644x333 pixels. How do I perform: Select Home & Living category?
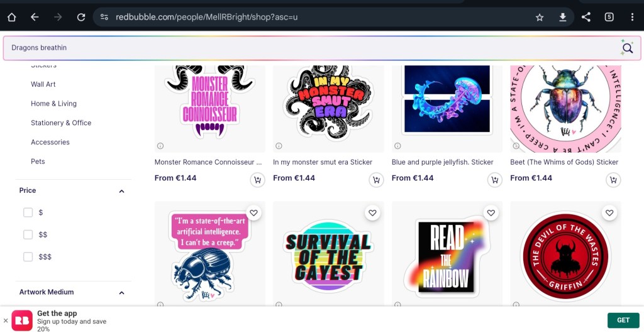[54, 103]
